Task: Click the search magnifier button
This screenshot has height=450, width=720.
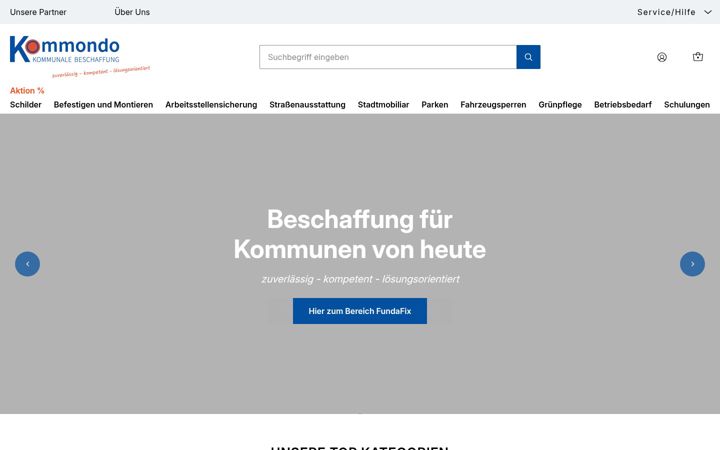Action: coord(528,57)
